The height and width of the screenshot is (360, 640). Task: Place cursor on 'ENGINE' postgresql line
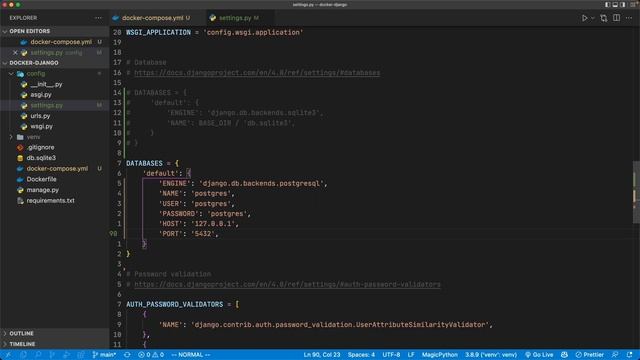pos(243,183)
